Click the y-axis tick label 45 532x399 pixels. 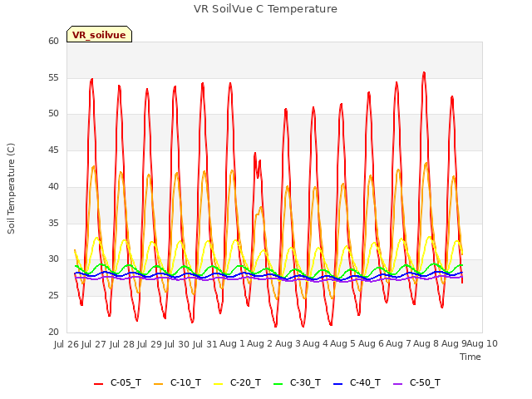click(53, 150)
